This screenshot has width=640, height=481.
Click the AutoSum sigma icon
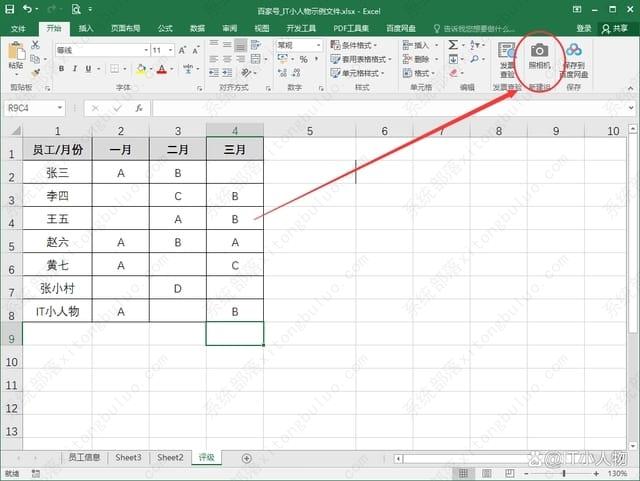coord(453,45)
